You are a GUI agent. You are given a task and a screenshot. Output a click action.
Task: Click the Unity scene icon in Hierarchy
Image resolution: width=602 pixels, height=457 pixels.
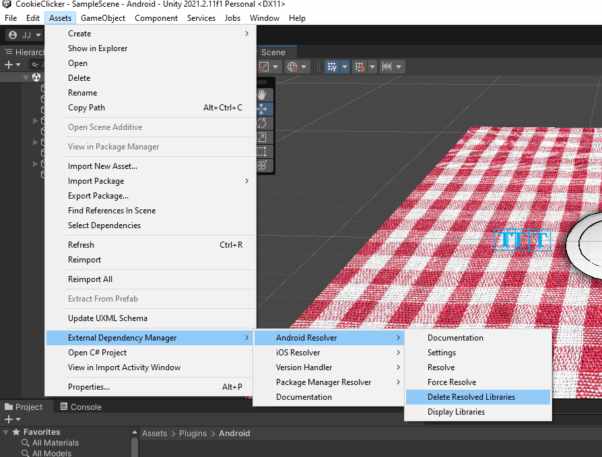[x=36, y=77]
